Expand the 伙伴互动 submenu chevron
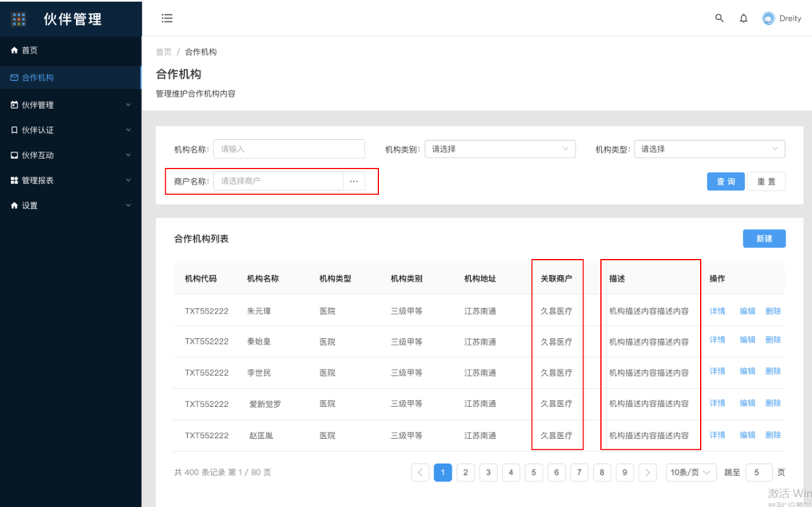This screenshot has width=812, height=507. tap(129, 155)
